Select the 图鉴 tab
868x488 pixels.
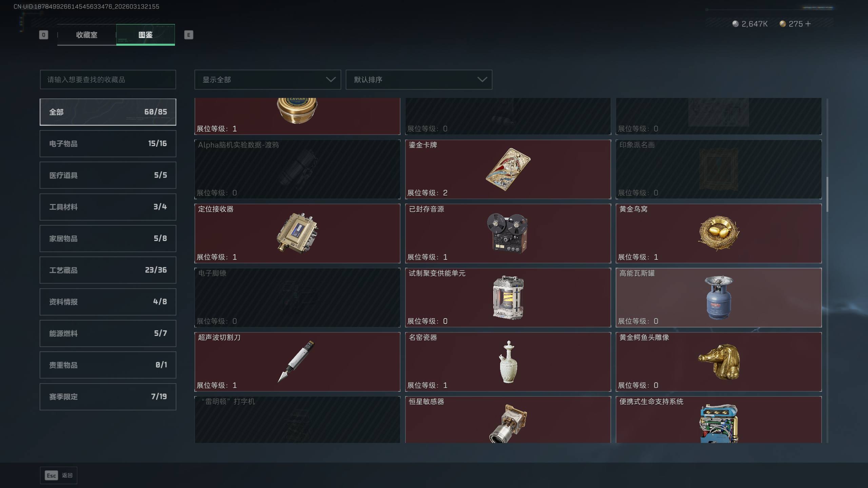pos(145,35)
